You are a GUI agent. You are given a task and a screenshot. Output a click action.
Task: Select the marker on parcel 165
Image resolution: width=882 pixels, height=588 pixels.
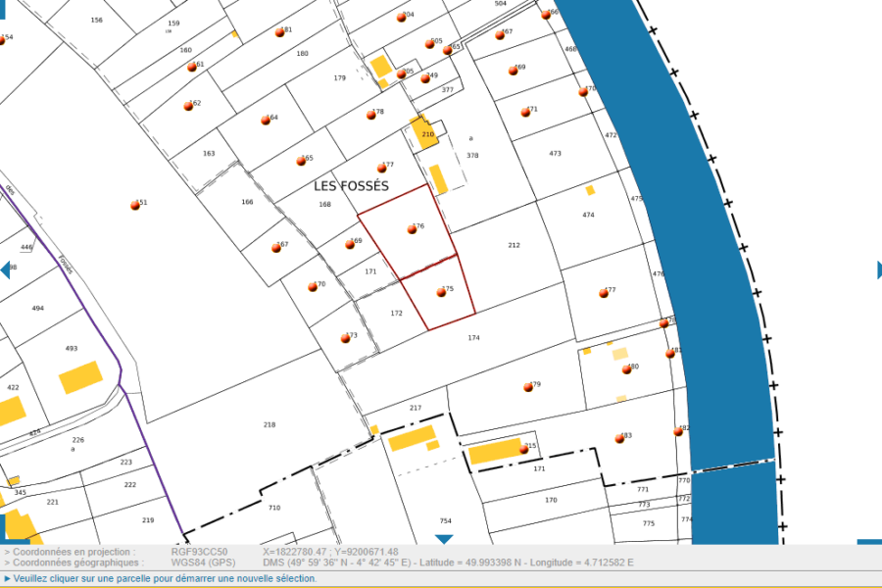point(301,162)
